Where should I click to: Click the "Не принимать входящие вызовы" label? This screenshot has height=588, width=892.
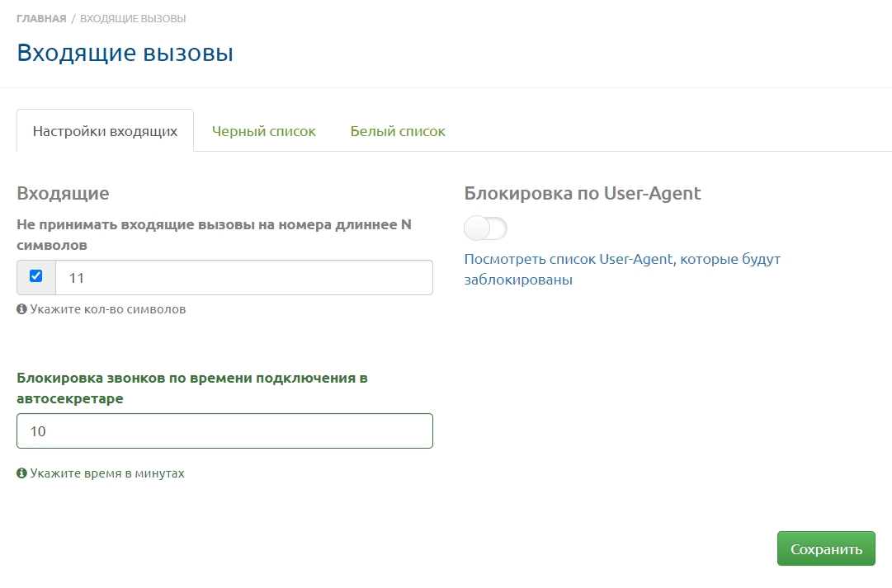click(x=214, y=234)
